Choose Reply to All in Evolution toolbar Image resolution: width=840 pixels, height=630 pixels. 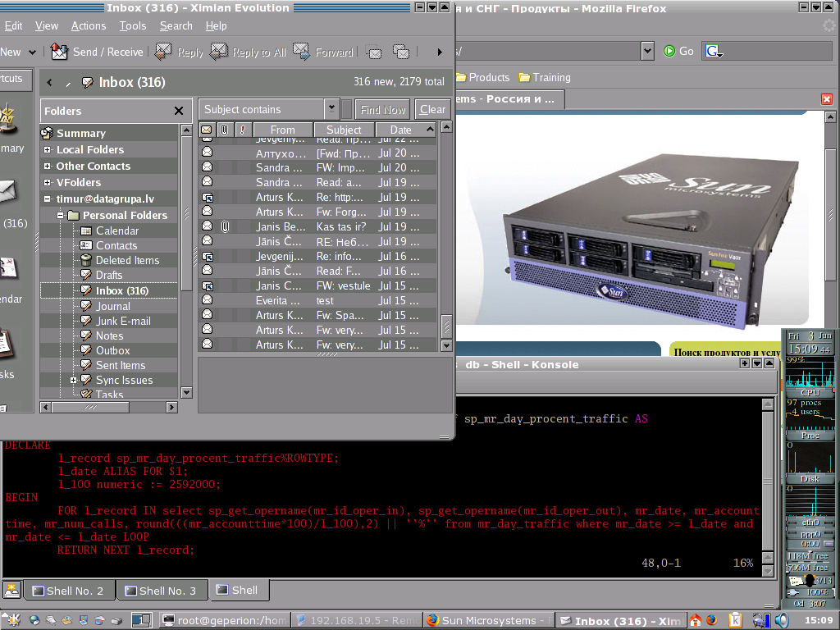(x=248, y=52)
